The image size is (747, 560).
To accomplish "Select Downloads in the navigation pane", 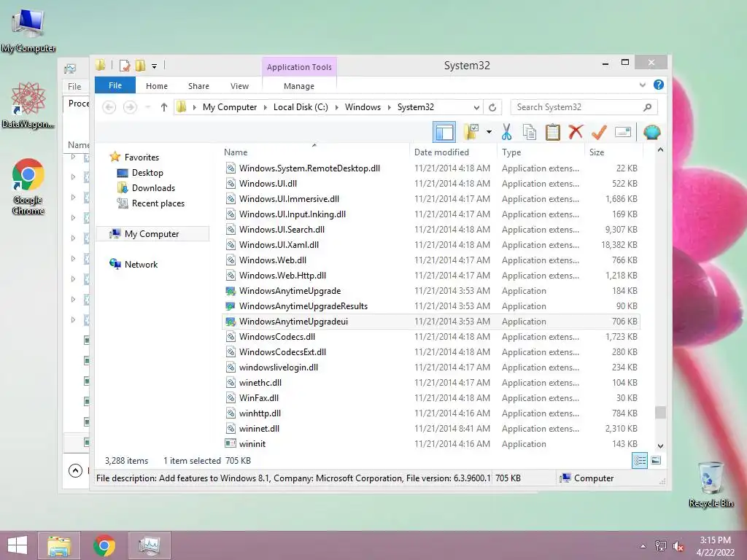I will [x=153, y=187].
